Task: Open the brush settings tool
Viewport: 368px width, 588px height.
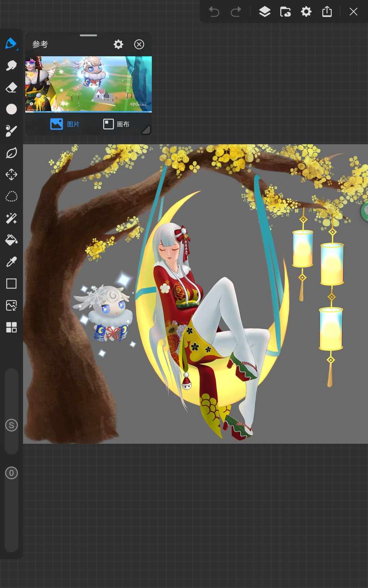Action: (11, 131)
